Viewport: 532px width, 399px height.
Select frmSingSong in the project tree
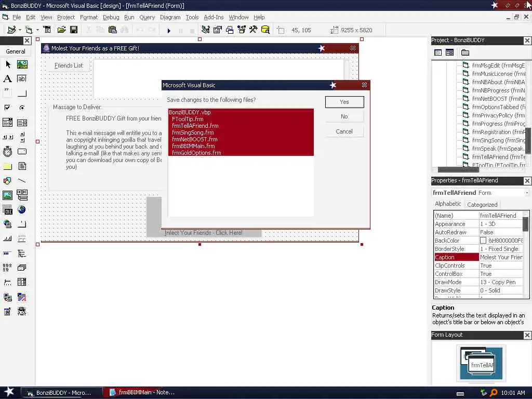pyautogui.click(x=495, y=140)
